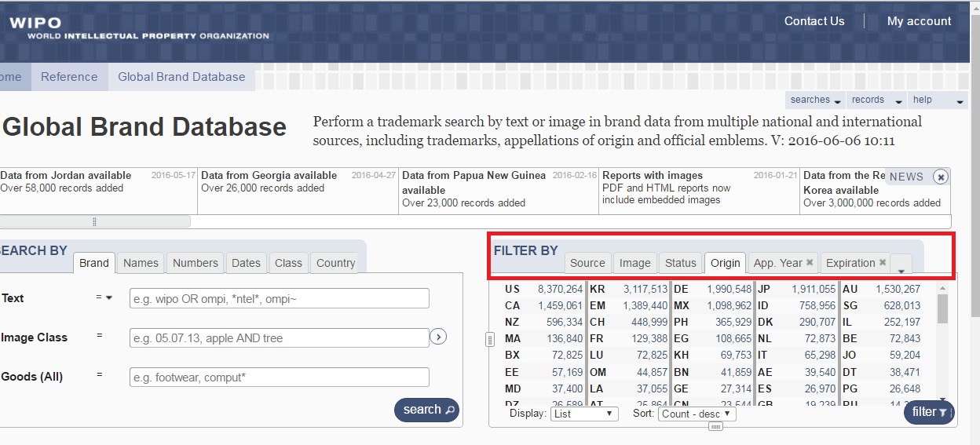This screenshot has height=445, width=980.
Task: Select origin PH with 365,929 records
Action: (713, 322)
